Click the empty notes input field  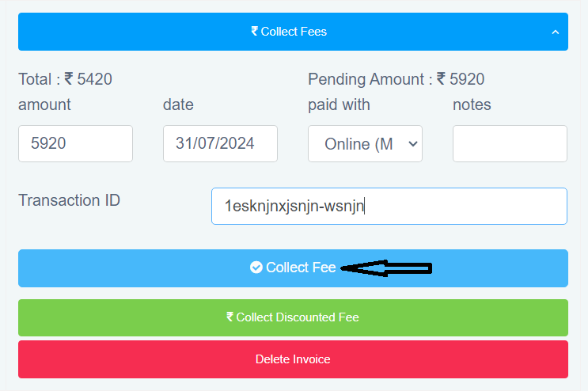tap(510, 143)
